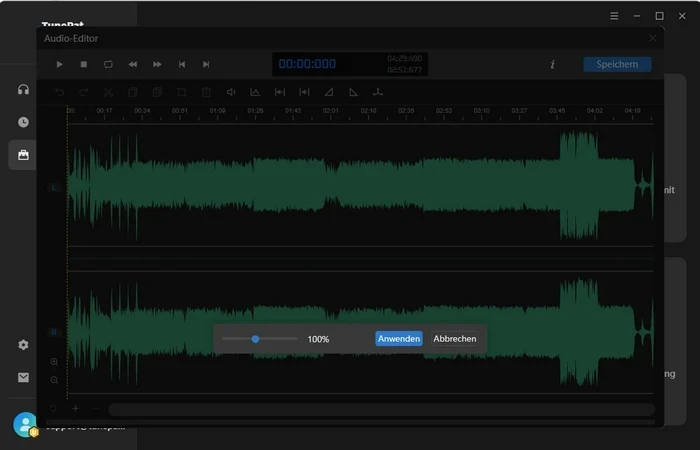Image resolution: width=700 pixels, height=450 pixels.
Task: Click the first trim-markers icon
Action: coord(280,92)
